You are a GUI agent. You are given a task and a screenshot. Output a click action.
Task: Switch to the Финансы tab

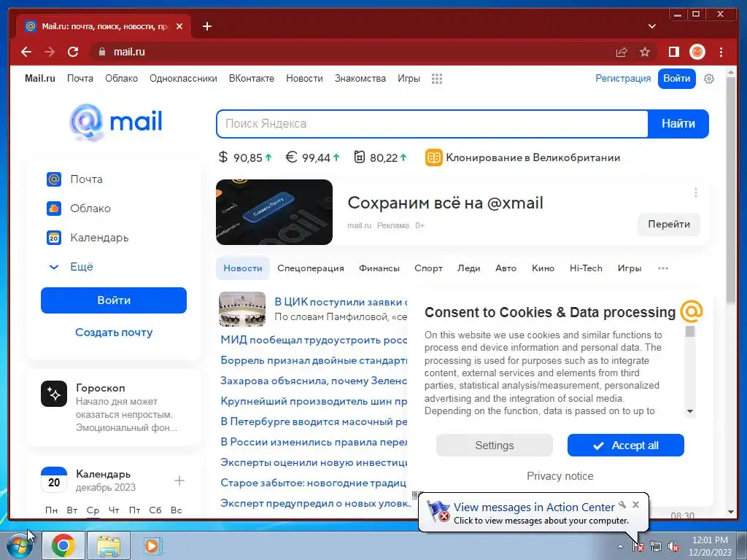tap(379, 268)
